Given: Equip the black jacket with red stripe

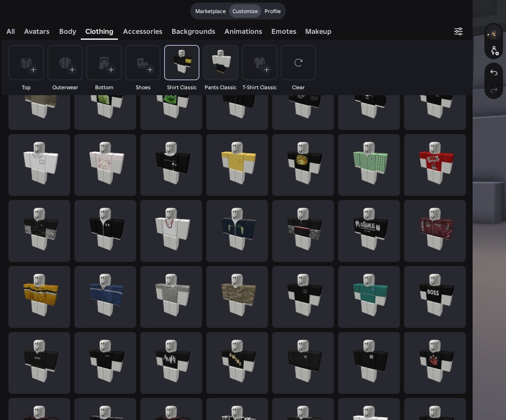Looking at the screenshot, I should point(303,231).
